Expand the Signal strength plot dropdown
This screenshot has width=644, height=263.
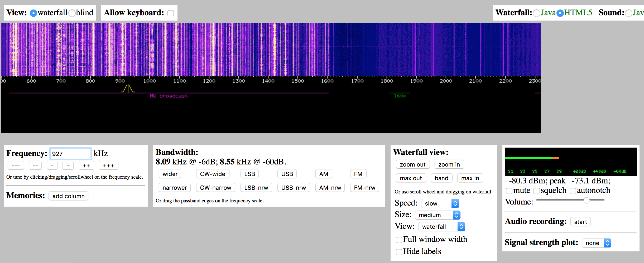(596, 243)
